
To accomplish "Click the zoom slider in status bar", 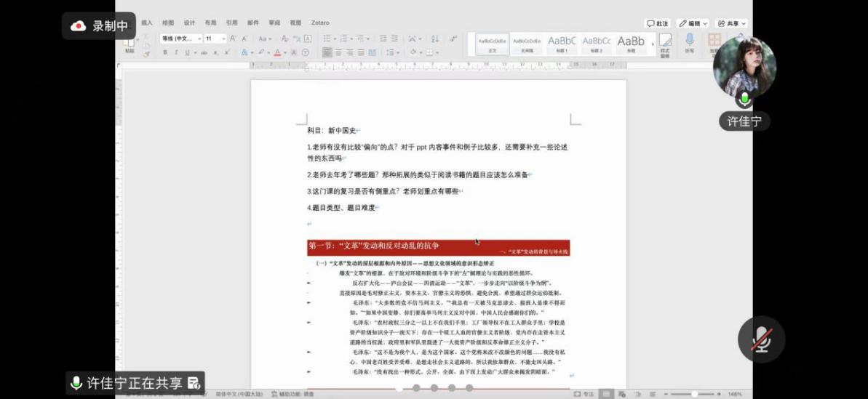I will coord(693,394).
